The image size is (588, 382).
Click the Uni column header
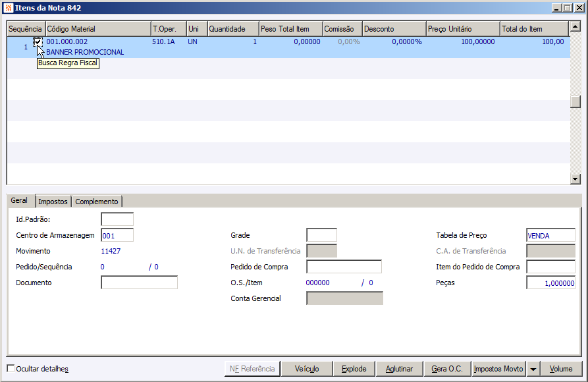pyautogui.click(x=198, y=29)
